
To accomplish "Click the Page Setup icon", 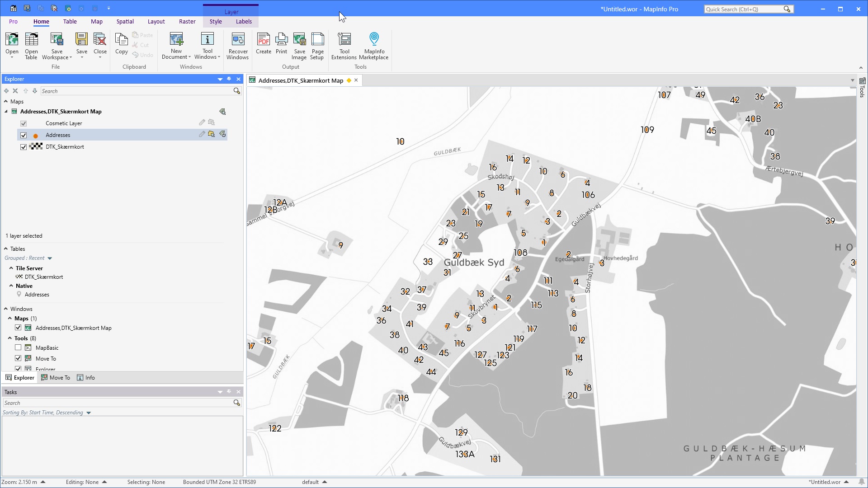I will pos(317,39).
